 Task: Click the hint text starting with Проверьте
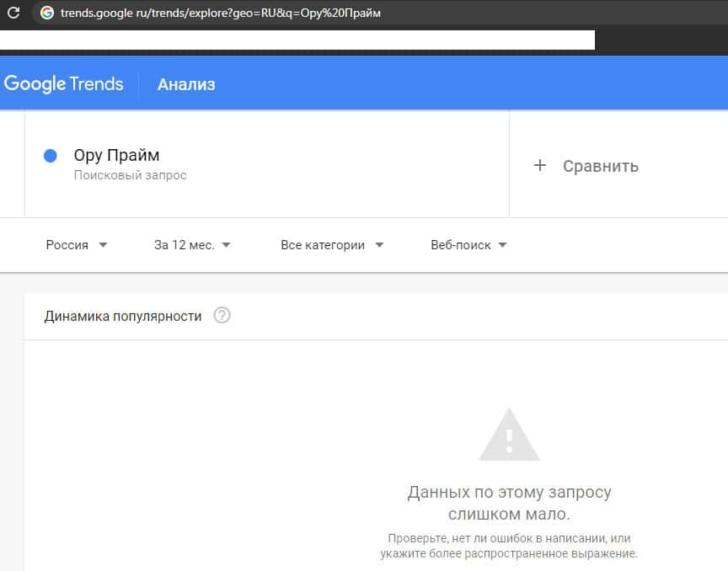coord(509,546)
